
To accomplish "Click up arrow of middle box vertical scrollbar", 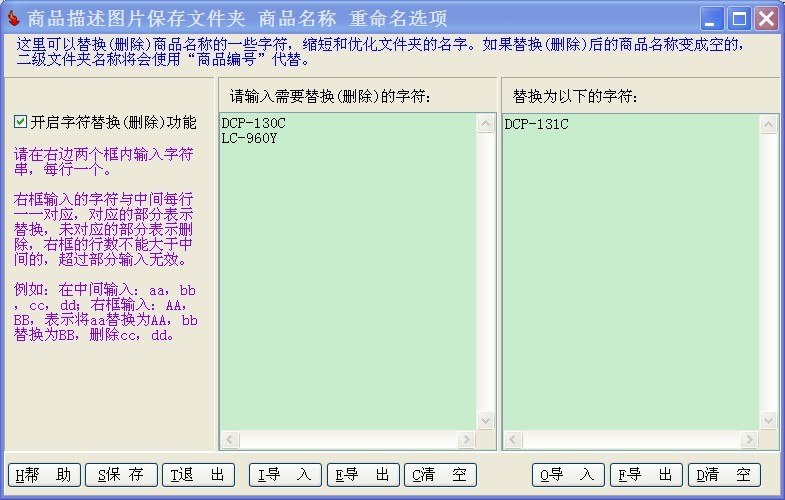I will pyautogui.click(x=485, y=124).
